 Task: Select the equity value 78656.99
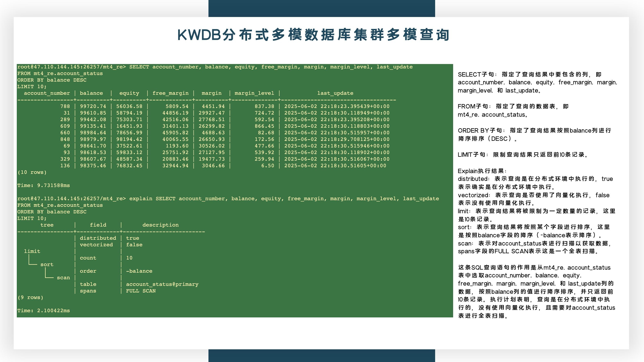click(x=129, y=133)
